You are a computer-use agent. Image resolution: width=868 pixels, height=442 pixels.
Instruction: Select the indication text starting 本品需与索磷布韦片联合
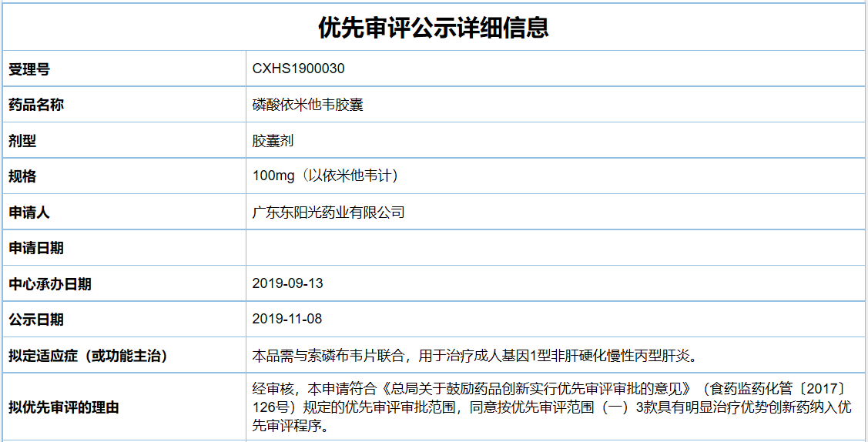click(474, 355)
